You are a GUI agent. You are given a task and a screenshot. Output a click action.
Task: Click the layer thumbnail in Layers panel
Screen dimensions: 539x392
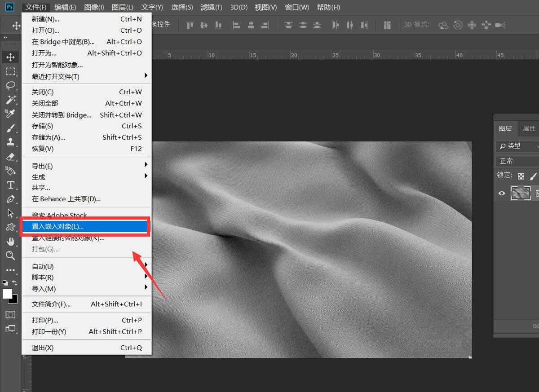click(521, 194)
